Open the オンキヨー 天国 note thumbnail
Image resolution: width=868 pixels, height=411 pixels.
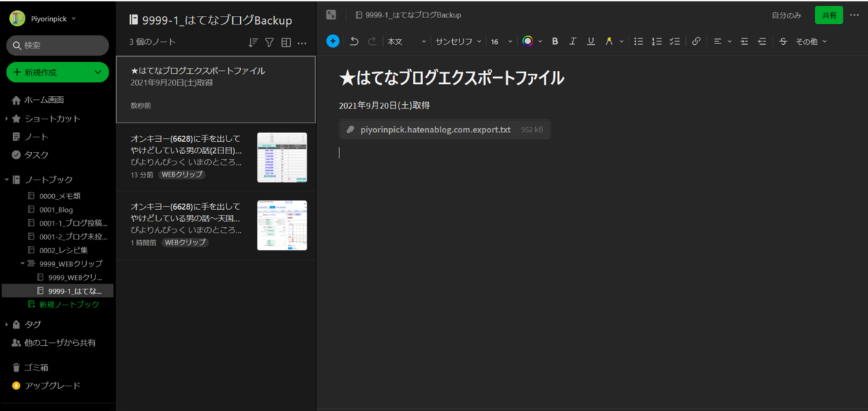[282, 225]
